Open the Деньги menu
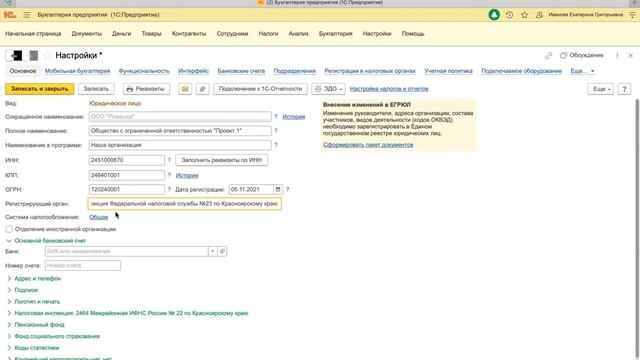This screenshot has width=640, height=360. [122, 33]
